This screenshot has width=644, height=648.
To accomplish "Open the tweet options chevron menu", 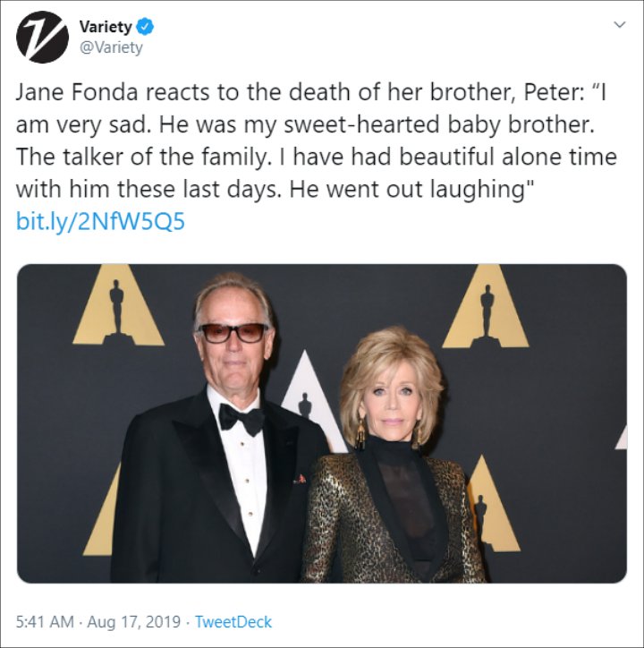I will point(617,26).
